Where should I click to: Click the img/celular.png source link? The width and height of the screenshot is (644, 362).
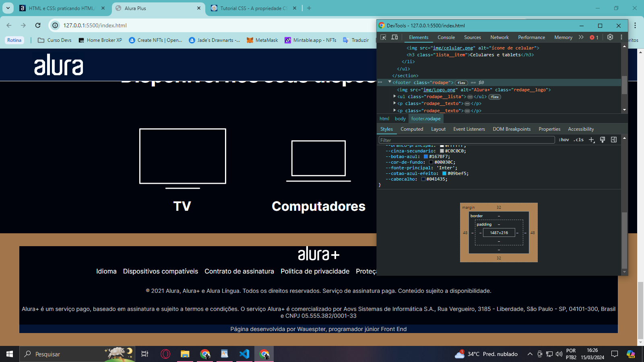(453, 48)
